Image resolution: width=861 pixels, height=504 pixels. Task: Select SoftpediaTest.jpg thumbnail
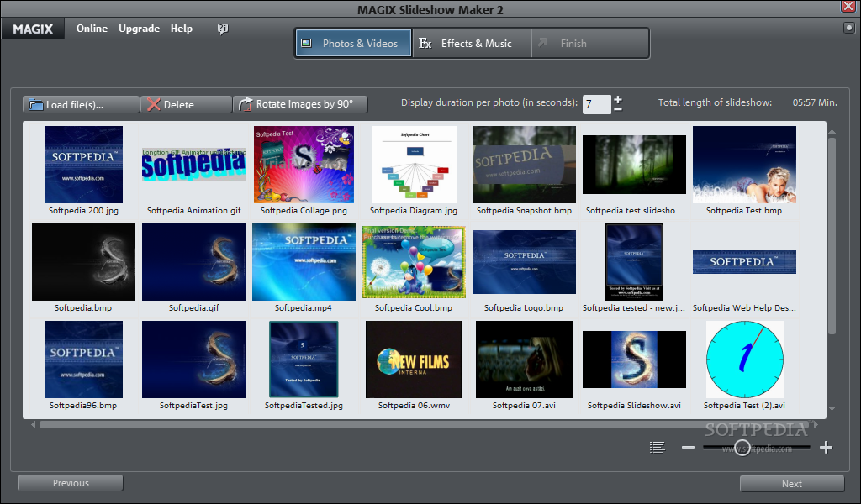pos(194,360)
